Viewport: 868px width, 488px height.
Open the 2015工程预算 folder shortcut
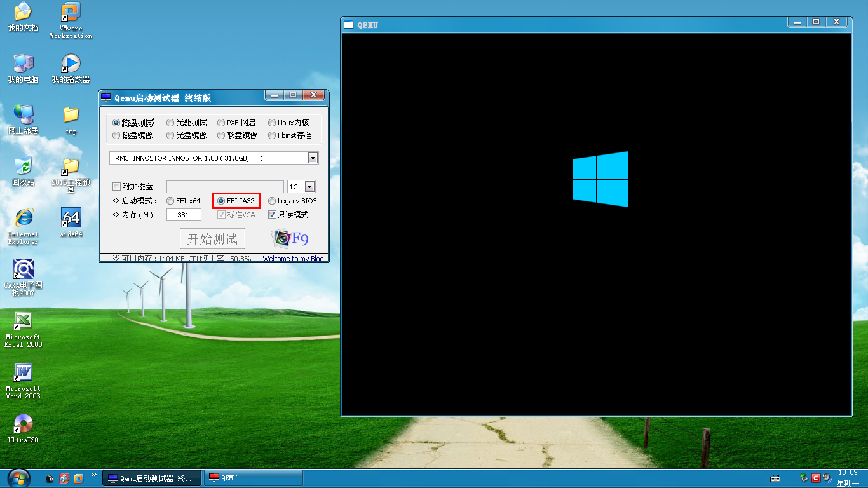[x=71, y=175]
